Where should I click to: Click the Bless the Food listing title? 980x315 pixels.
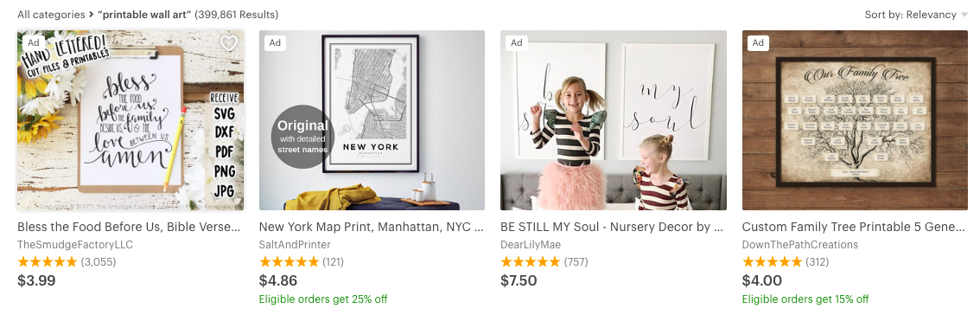129,227
